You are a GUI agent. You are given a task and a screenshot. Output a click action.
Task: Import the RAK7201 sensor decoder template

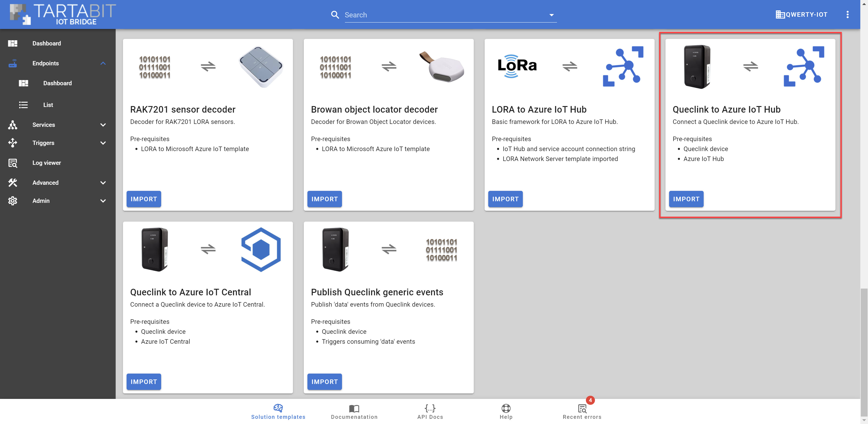tap(144, 199)
